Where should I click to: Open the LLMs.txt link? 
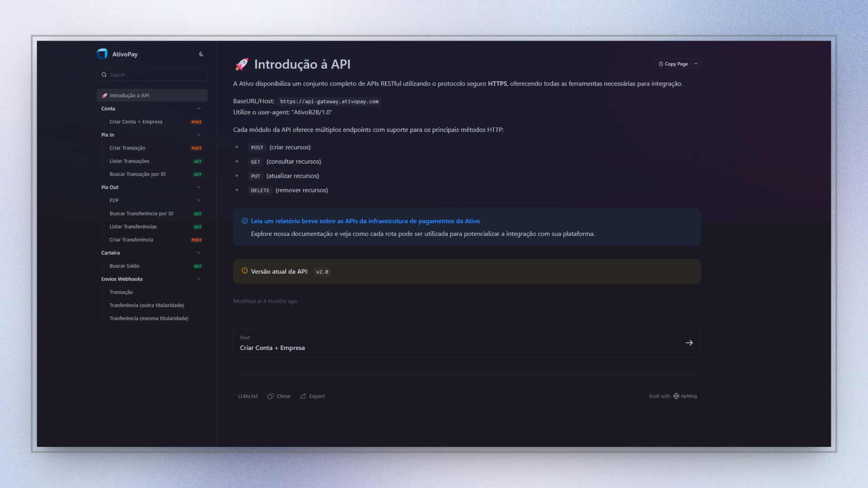tap(248, 396)
